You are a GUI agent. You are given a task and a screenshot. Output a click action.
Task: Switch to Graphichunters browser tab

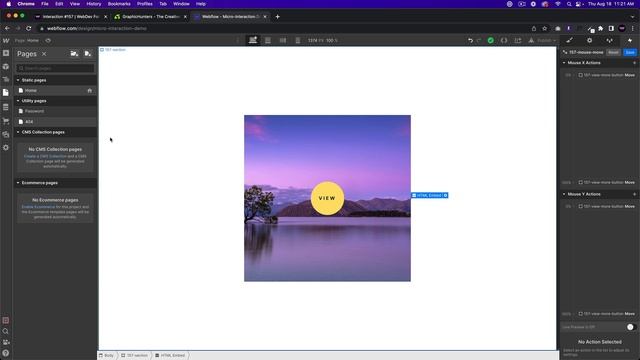coord(151,17)
